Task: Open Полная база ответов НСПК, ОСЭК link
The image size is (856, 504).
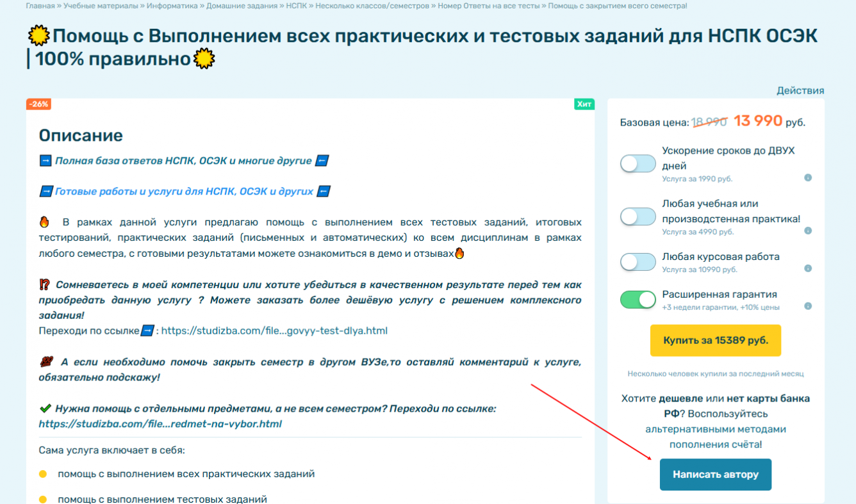Action: point(183,161)
